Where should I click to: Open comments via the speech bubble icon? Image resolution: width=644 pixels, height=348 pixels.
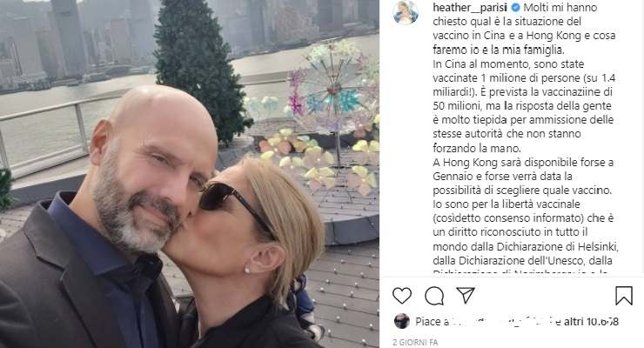pos(434,296)
